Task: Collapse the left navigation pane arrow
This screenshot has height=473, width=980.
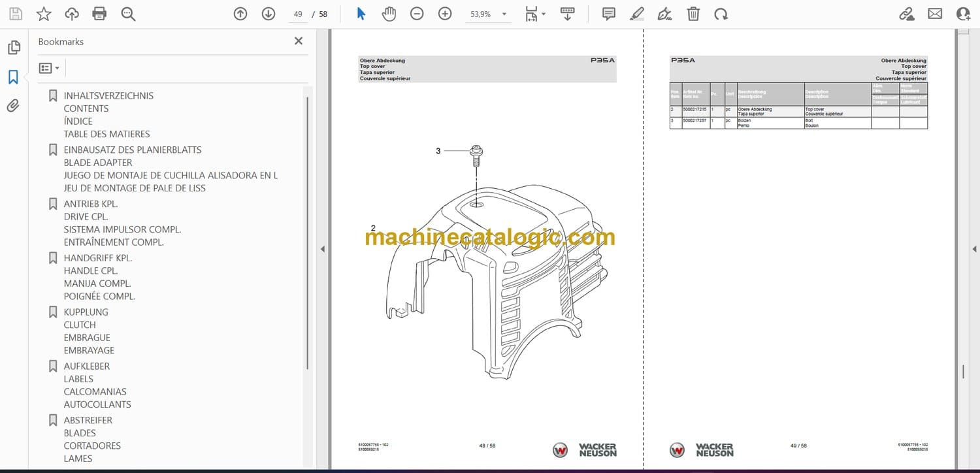Action: coord(321,249)
